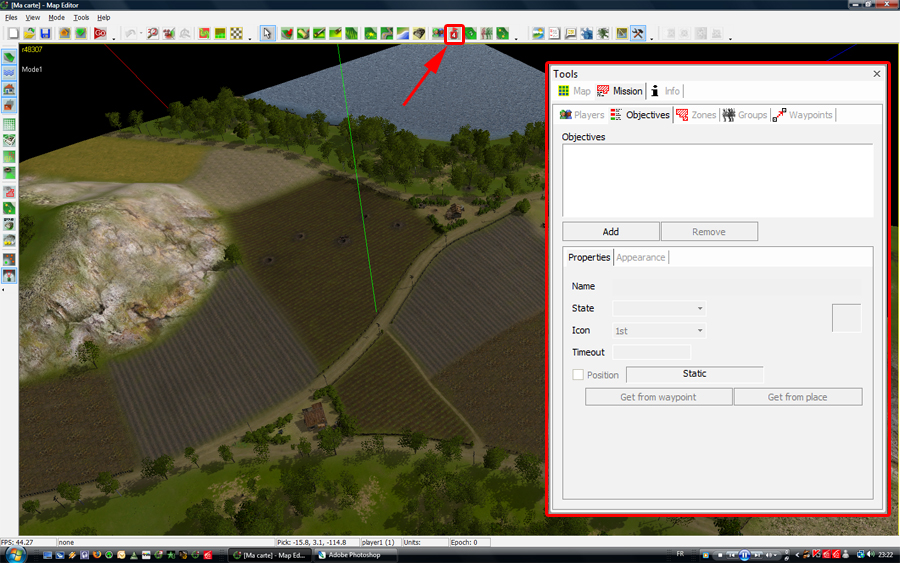Click the Remove objective button
Viewport: 900px width, 563px height.
709,231
